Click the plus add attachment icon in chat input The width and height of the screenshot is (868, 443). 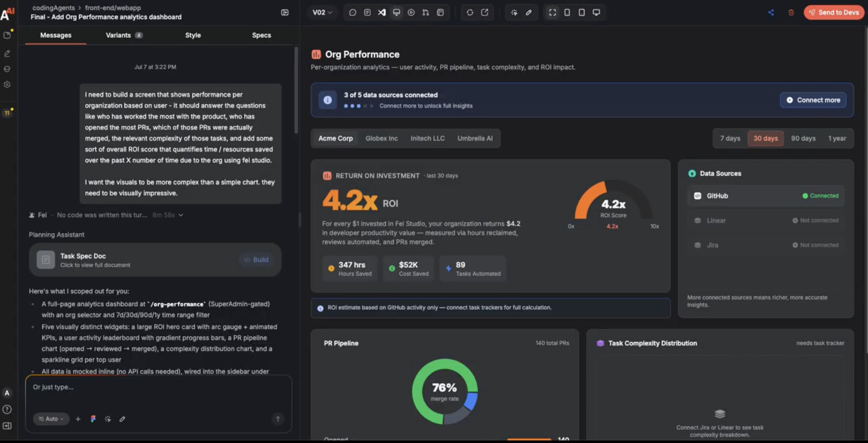coord(78,419)
